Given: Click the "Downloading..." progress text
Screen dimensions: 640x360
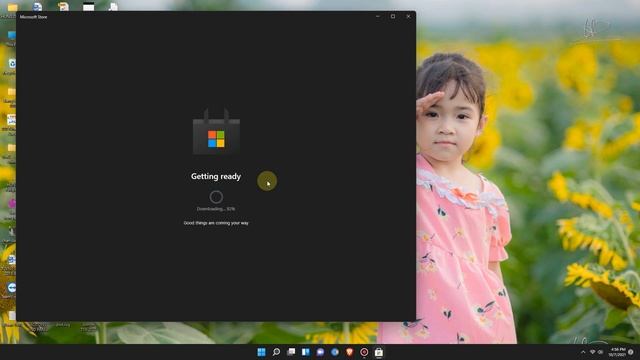Looking at the screenshot, I should tap(216, 209).
